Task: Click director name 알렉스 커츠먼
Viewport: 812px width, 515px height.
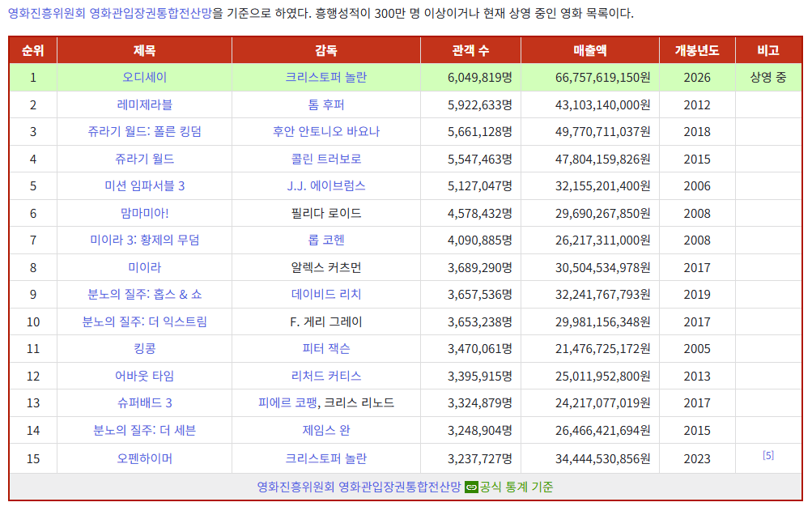Action: pyautogui.click(x=326, y=268)
